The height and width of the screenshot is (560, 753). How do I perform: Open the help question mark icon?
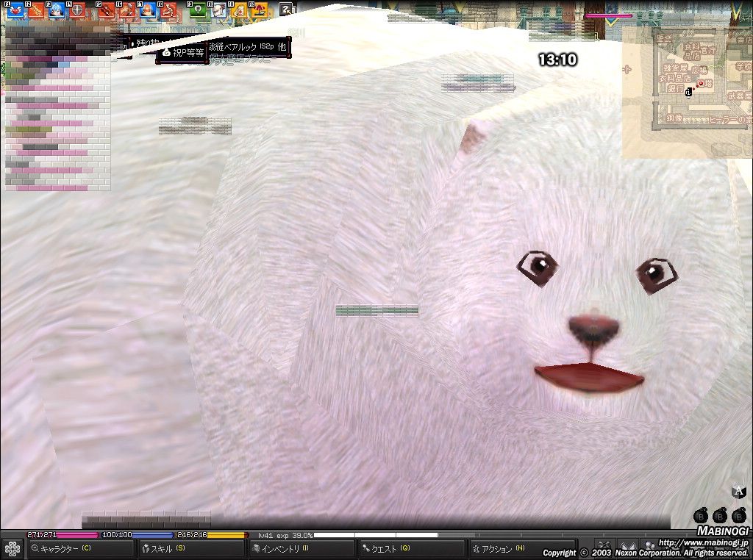click(287, 9)
